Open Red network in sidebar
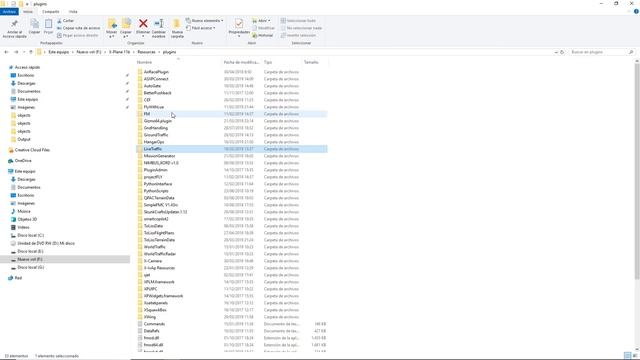 [x=18, y=278]
